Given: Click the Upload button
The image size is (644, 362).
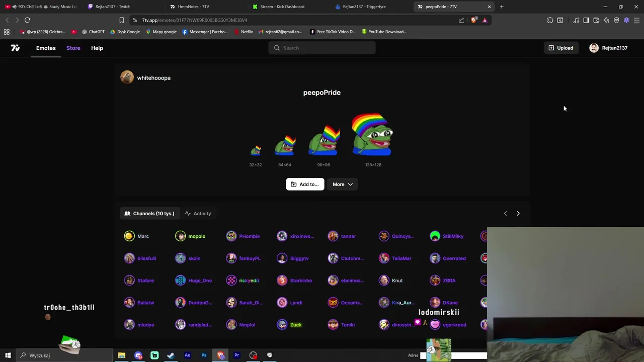Looking at the screenshot, I should (x=561, y=48).
